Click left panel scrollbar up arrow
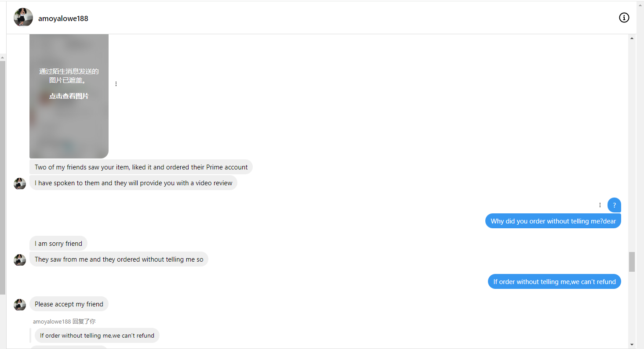Image resolution: width=644 pixels, height=349 pixels. tap(3, 57)
